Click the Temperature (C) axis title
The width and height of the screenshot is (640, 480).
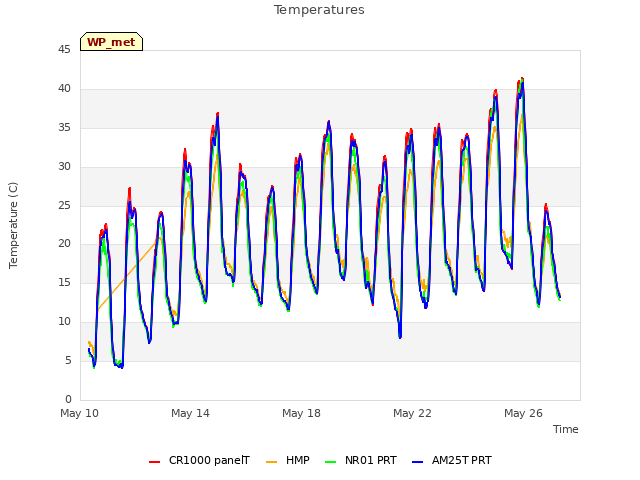(x=13, y=225)
